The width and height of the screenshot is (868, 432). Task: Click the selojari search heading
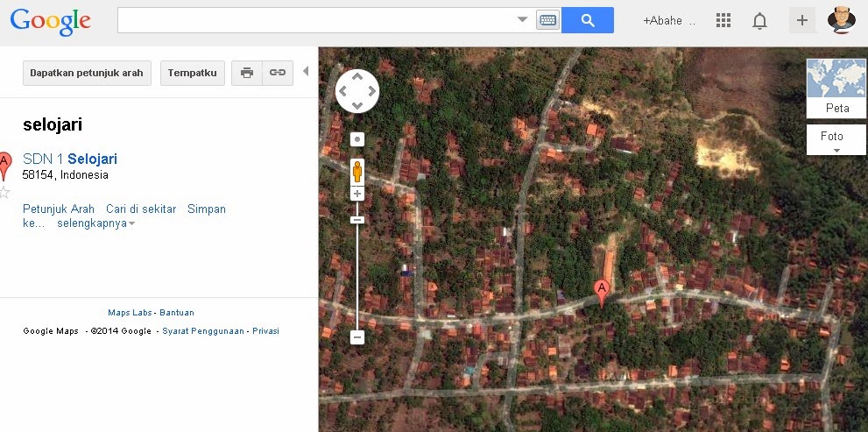[53, 124]
